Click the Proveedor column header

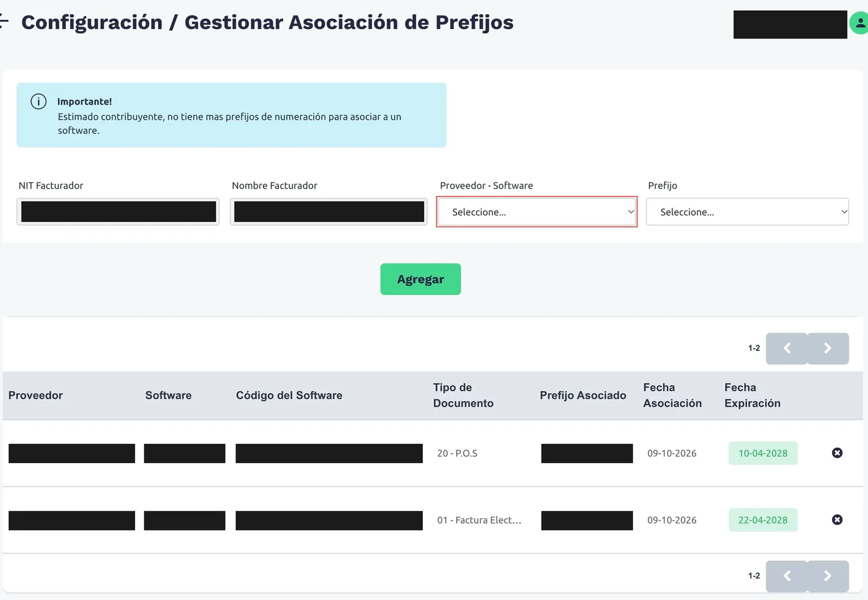coord(35,395)
